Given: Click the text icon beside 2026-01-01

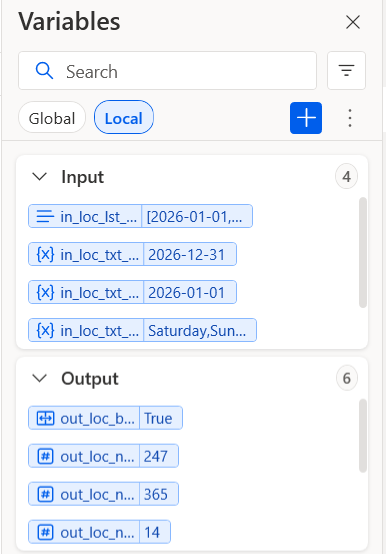Looking at the screenshot, I should 45,292.
